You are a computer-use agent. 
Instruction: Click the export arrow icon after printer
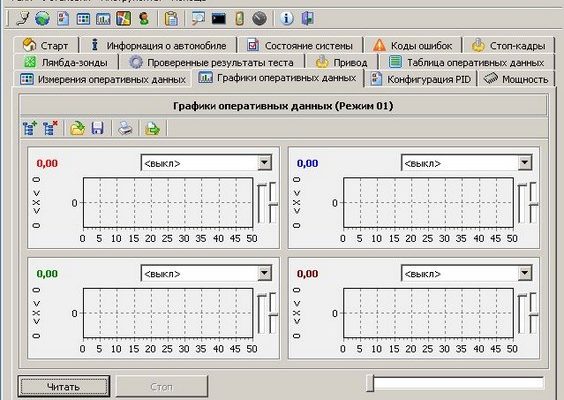[x=153, y=128]
